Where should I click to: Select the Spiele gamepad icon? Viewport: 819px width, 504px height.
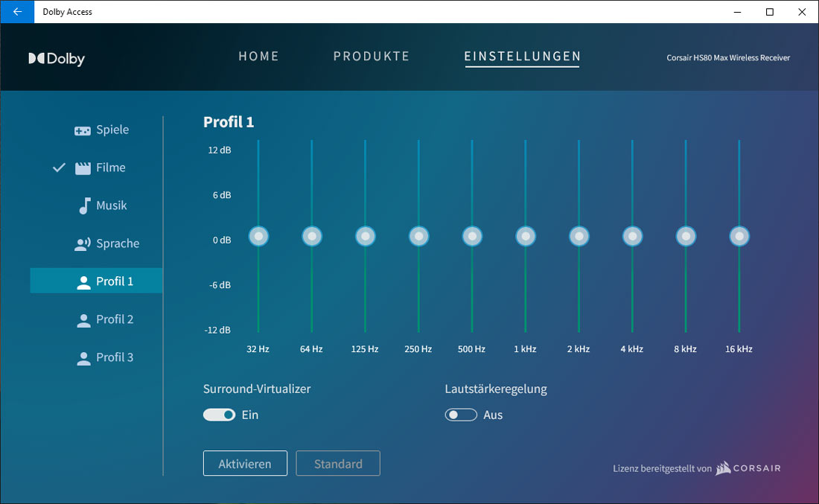pos(83,130)
